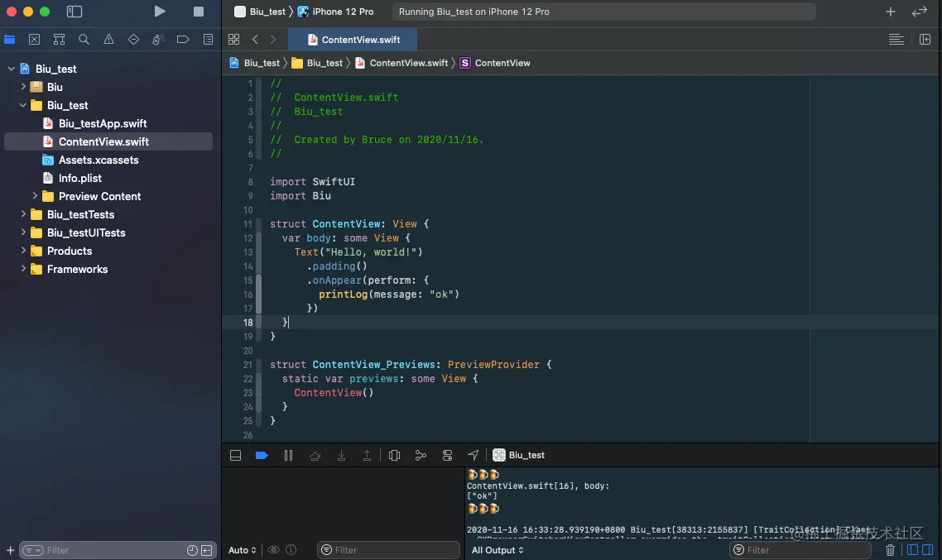The height and width of the screenshot is (560, 942).
Task: Open the editor options lines icon
Action: coord(896,40)
